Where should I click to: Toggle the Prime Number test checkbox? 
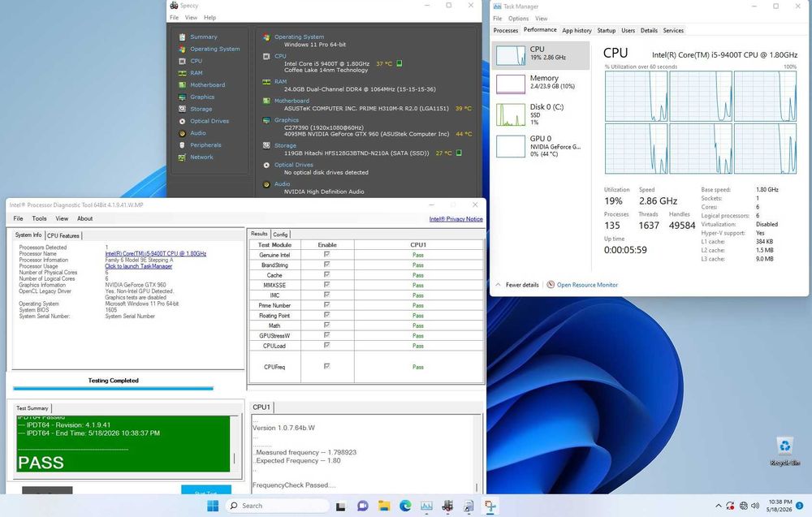326,305
